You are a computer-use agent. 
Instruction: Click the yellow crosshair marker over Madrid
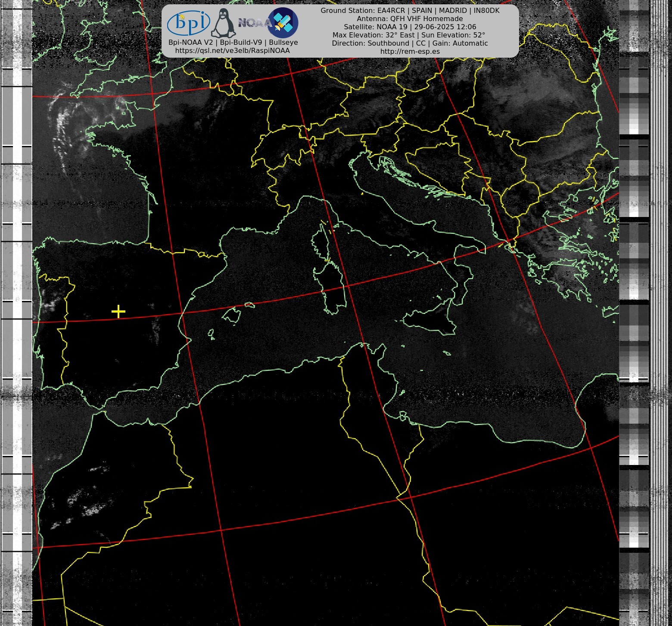[x=118, y=311]
